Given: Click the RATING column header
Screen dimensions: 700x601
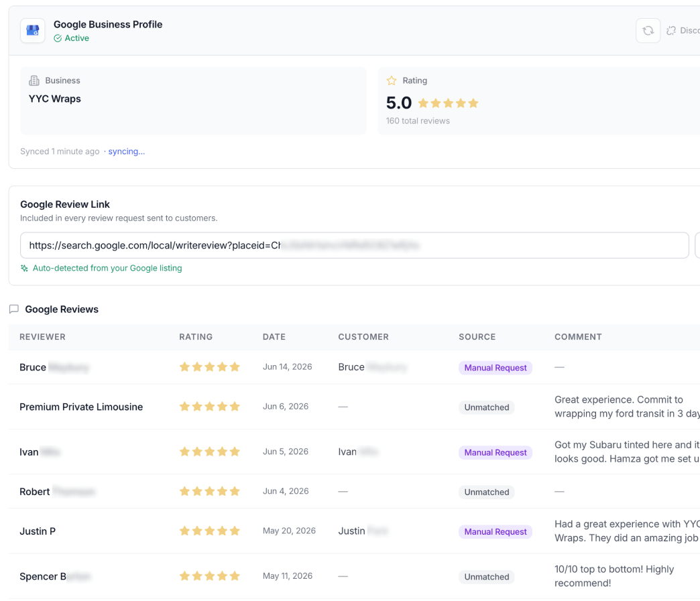Looking at the screenshot, I should [x=196, y=337].
